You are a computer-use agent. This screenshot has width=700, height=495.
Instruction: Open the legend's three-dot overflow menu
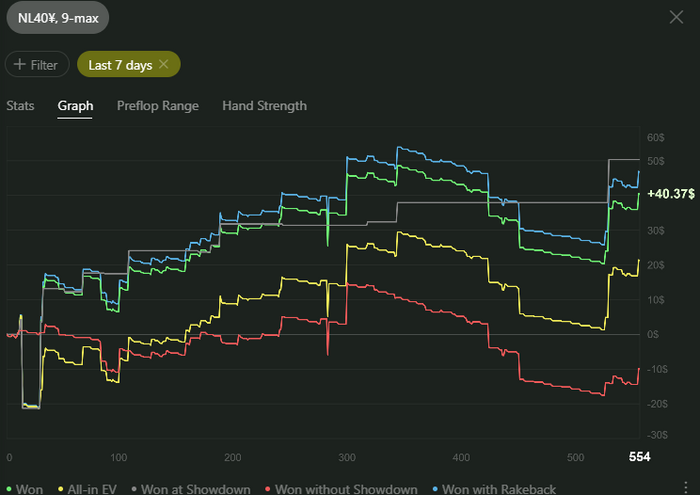coord(684,487)
